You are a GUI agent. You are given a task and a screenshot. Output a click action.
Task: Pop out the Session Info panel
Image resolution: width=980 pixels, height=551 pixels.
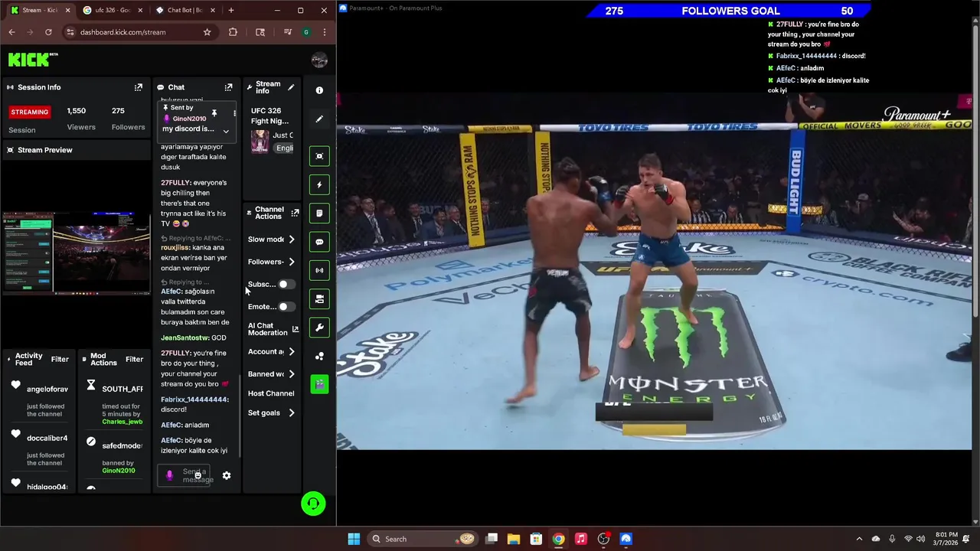[x=139, y=87]
